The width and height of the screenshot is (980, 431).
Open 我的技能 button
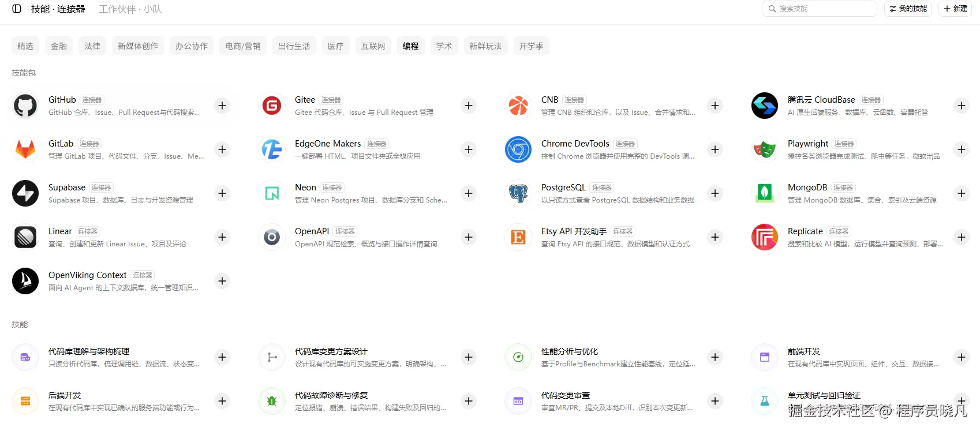[908, 9]
